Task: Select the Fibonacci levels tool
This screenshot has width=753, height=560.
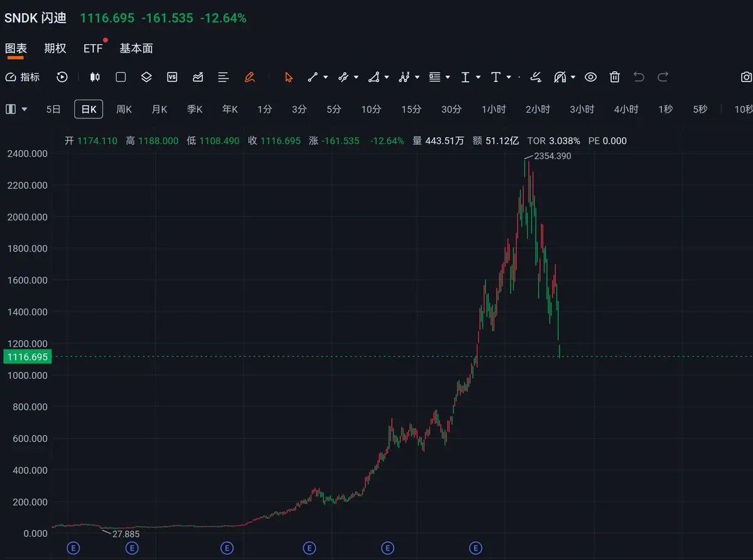Action: 435,77
